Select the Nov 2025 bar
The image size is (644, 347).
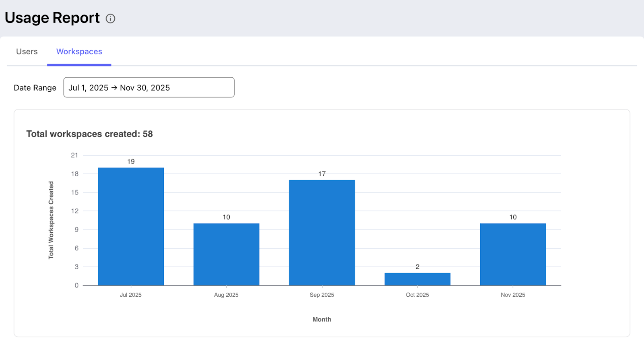pos(513,254)
